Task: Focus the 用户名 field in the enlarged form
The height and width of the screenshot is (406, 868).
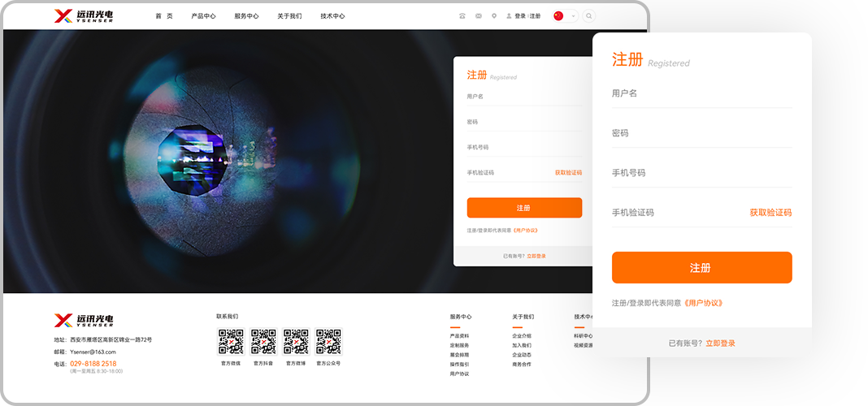Action: click(x=701, y=93)
